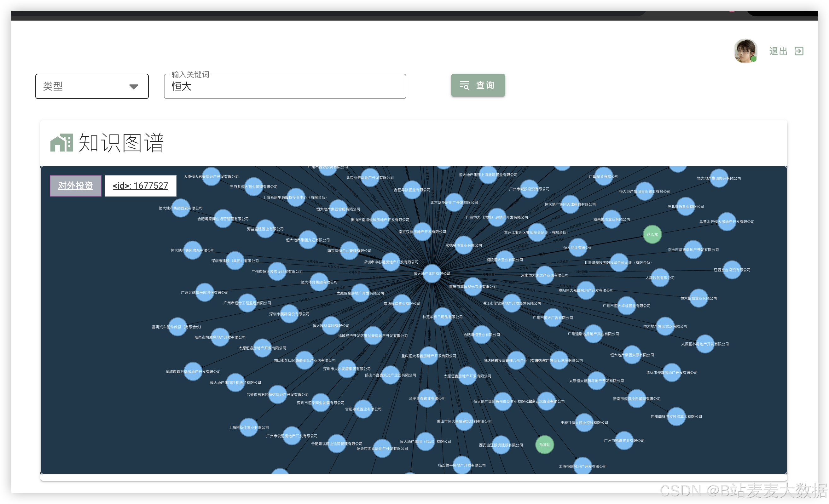
Task: Select the 对外投资 relation tag
Action: pyautogui.click(x=75, y=186)
